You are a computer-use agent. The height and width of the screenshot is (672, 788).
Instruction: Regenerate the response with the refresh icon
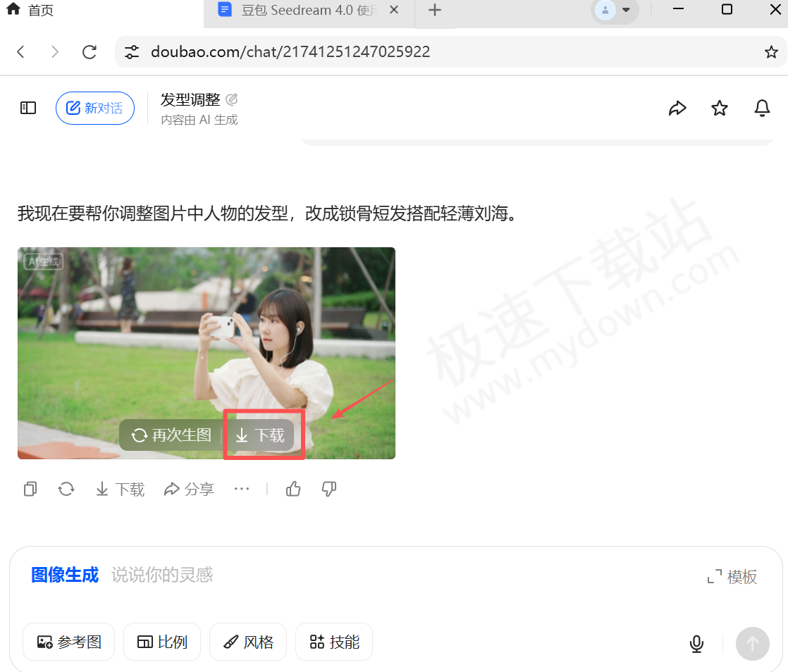[x=66, y=488]
